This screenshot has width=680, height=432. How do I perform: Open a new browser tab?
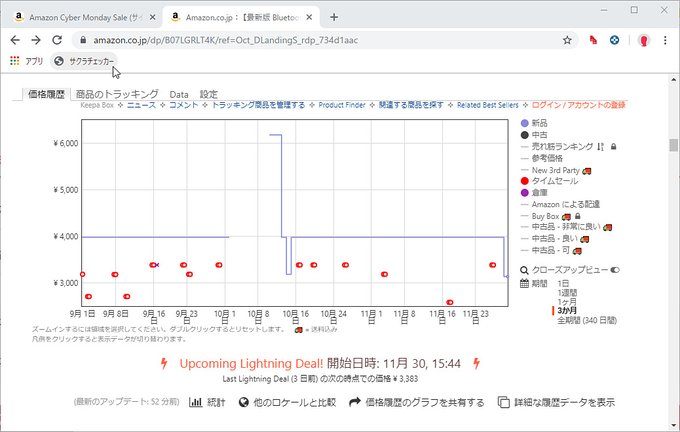[333, 17]
